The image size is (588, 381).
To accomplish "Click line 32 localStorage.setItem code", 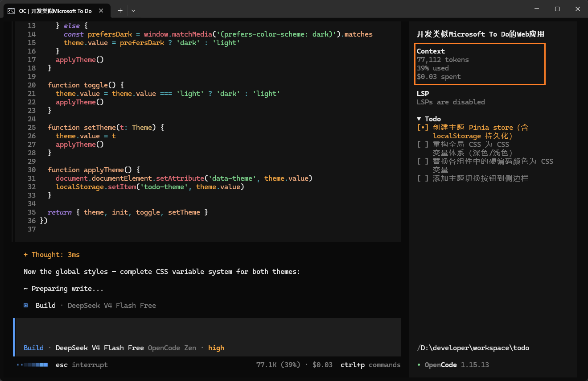I will coord(150,187).
